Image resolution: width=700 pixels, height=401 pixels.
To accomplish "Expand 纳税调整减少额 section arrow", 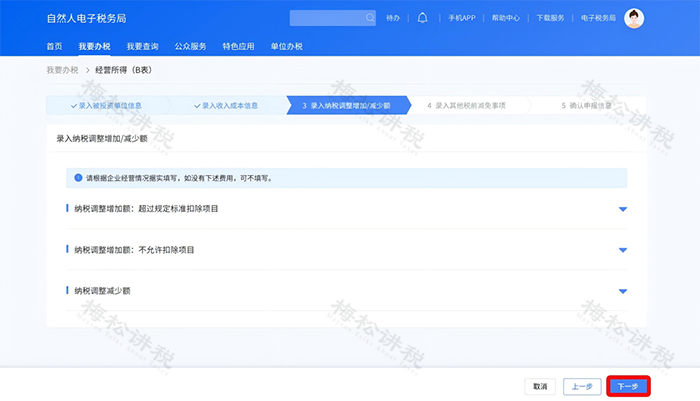I will [622, 291].
